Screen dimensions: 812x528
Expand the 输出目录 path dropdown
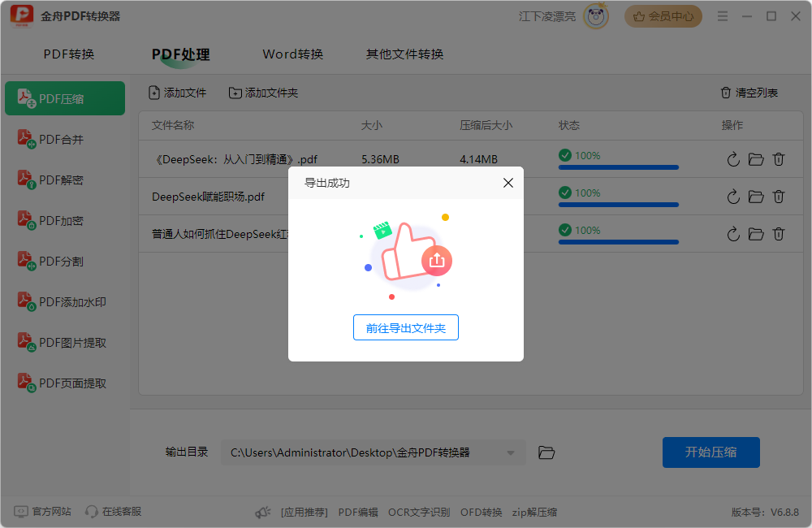pyautogui.click(x=511, y=453)
